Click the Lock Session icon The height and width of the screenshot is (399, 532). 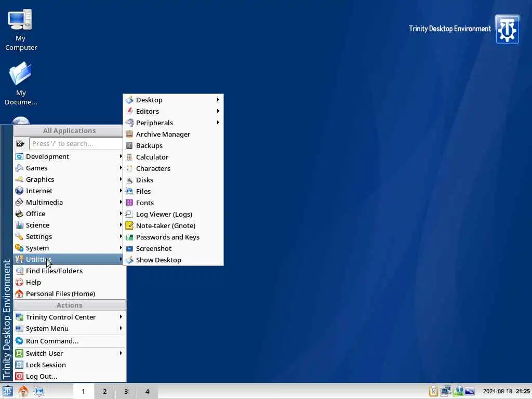pos(19,365)
